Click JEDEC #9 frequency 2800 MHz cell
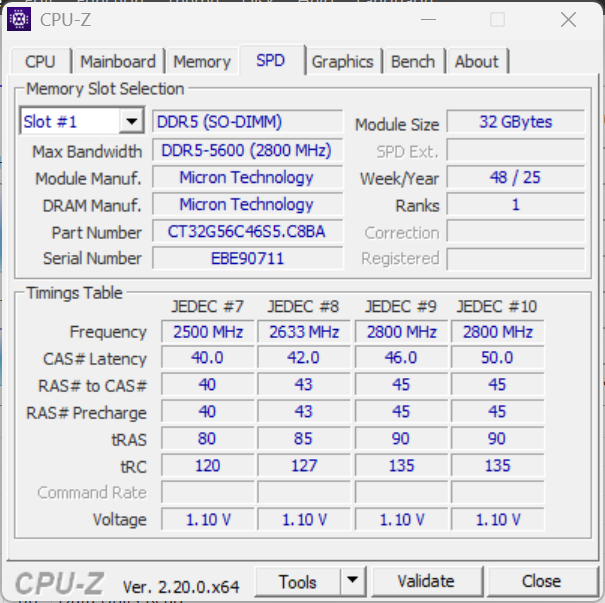The height and width of the screenshot is (603, 605). [x=401, y=331]
